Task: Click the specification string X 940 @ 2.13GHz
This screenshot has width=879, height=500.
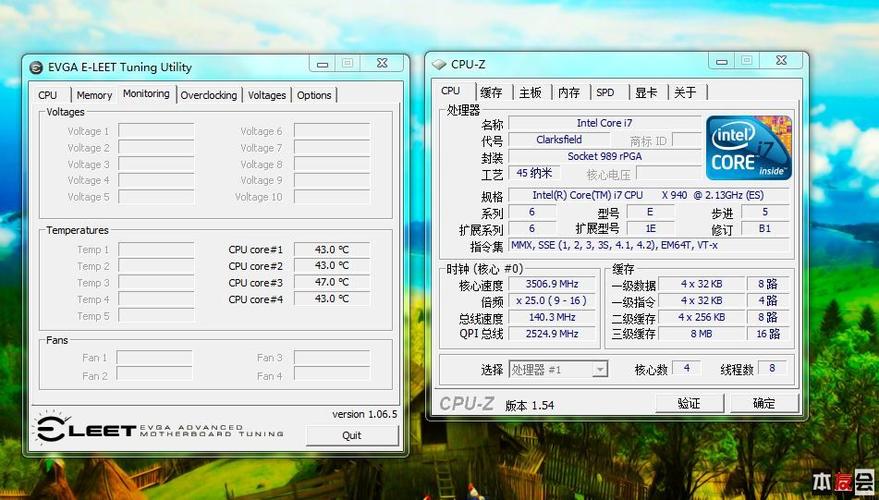Action: pos(649,196)
